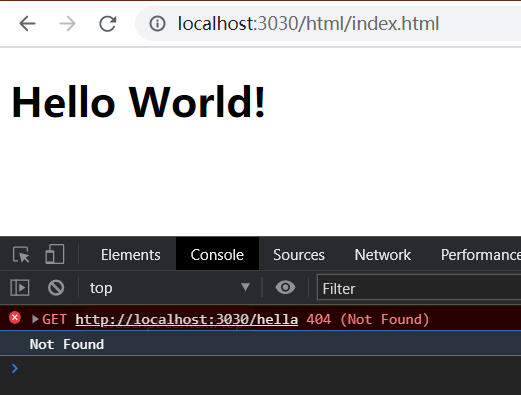
Task: Open the top JavaScript context dropdown
Action: point(169,288)
